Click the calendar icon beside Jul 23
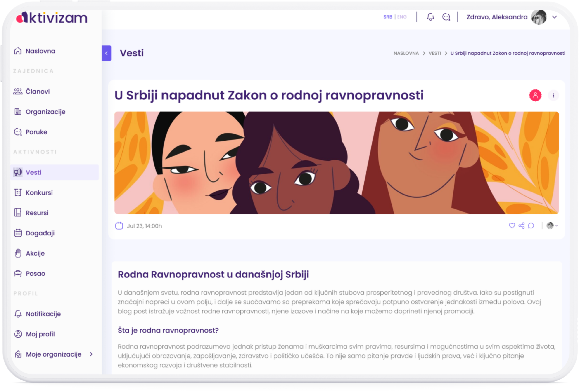Viewport: 579px width, 392px height. (119, 226)
